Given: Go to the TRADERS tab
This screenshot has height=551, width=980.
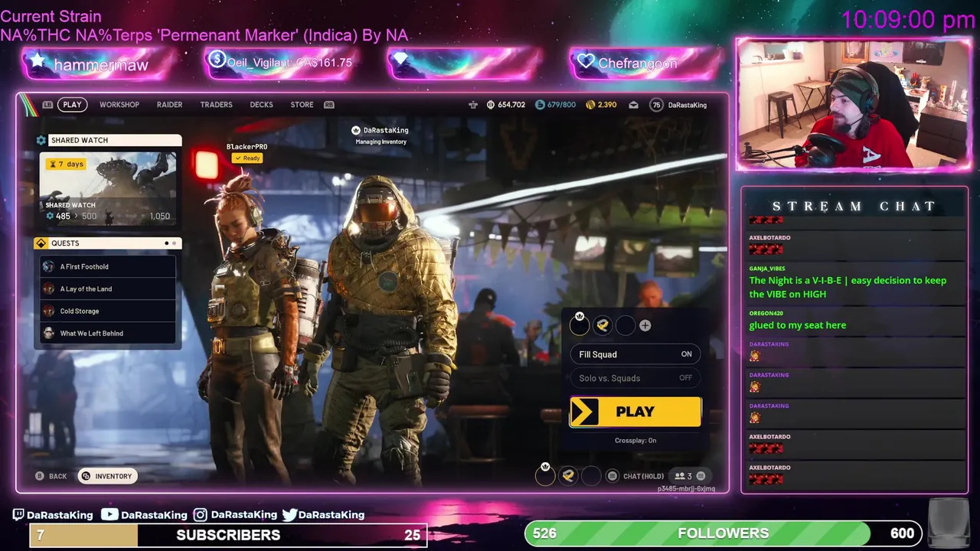Looking at the screenshot, I should pyautogui.click(x=216, y=105).
